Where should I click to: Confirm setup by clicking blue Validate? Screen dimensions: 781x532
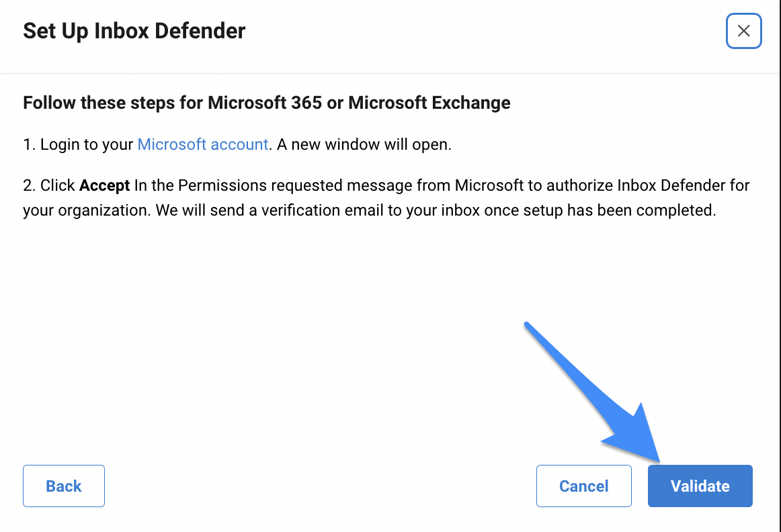pos(700,486)
